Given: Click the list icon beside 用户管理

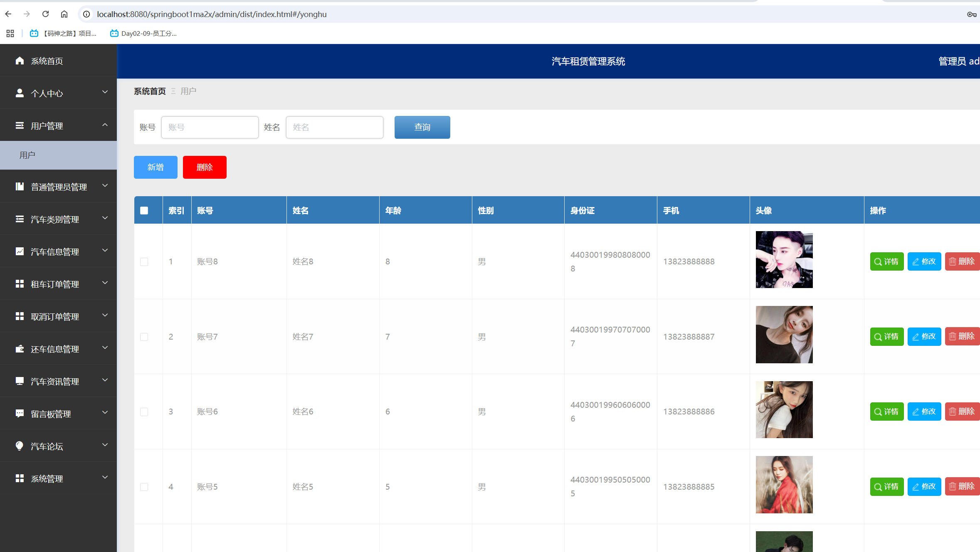Looking at the screenshot, I should 20,126.
